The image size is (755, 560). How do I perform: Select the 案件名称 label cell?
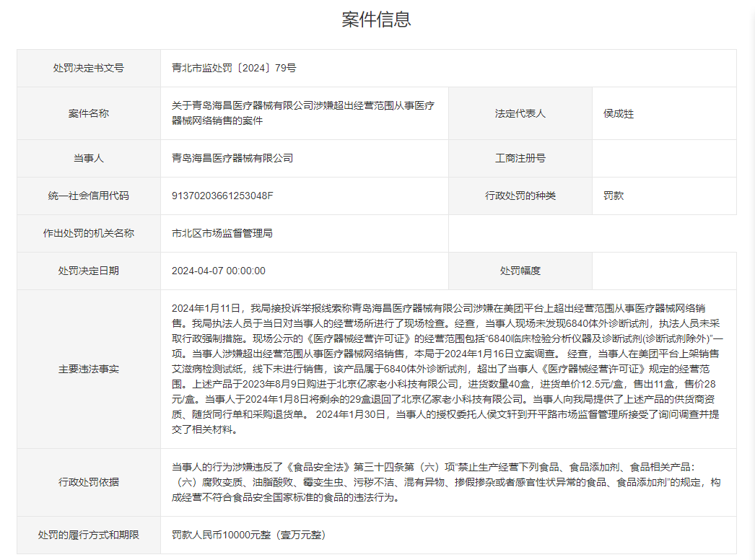pyautogui.click(x=89, y=113)
